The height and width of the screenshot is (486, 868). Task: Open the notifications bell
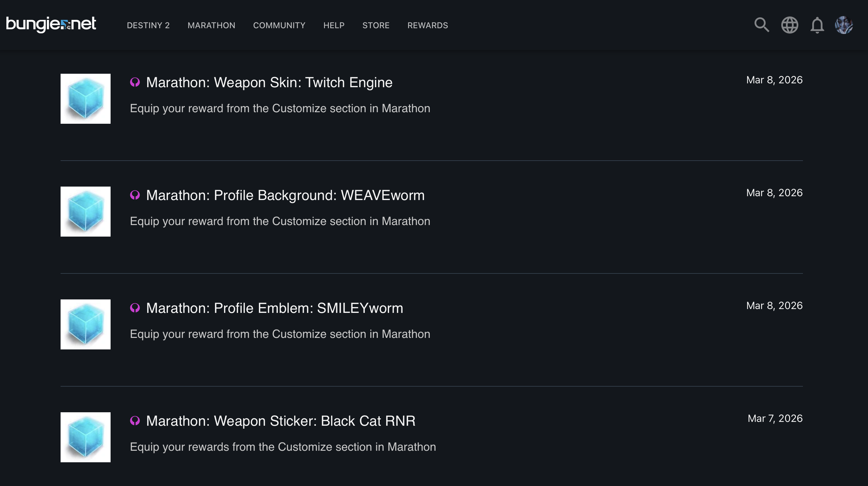click(x=817, y=25)
